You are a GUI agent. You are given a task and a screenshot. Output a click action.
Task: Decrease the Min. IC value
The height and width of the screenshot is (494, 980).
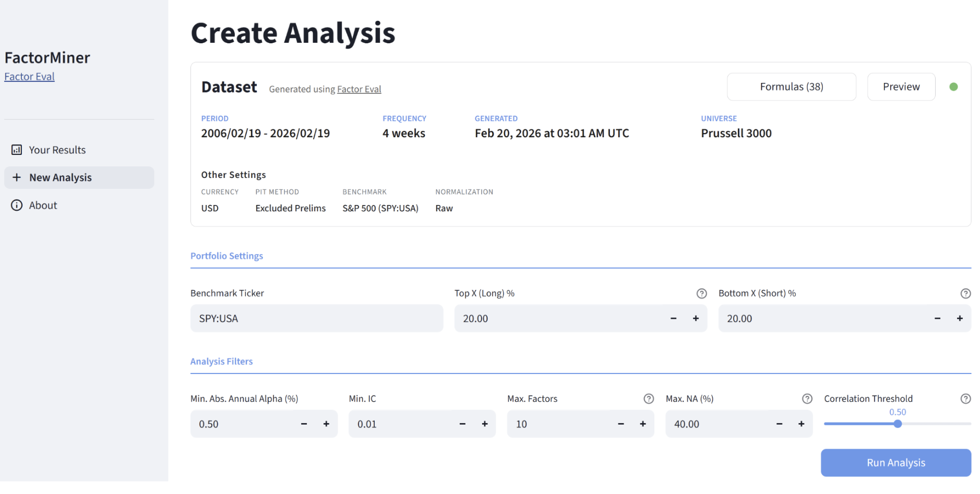[462, 424]
